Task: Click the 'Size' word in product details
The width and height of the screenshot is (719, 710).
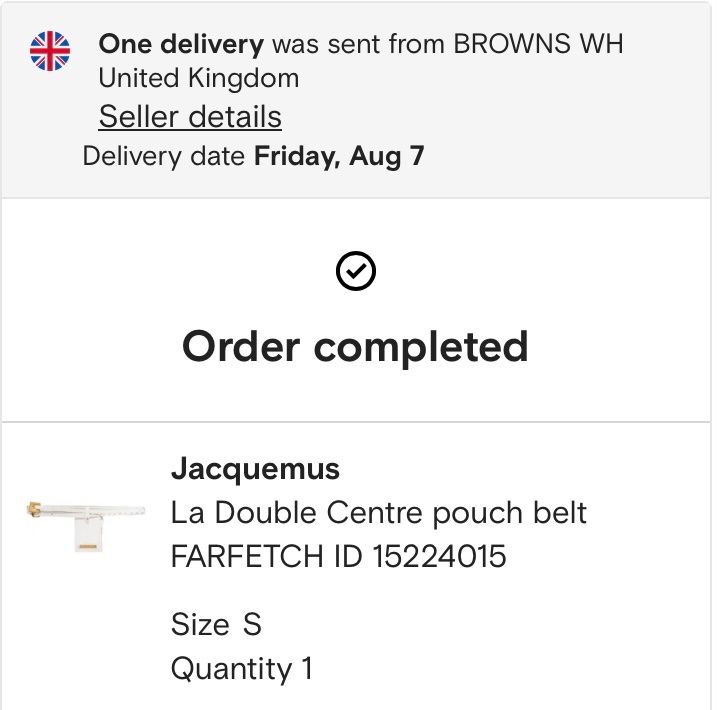Action: tap(200, 624)
